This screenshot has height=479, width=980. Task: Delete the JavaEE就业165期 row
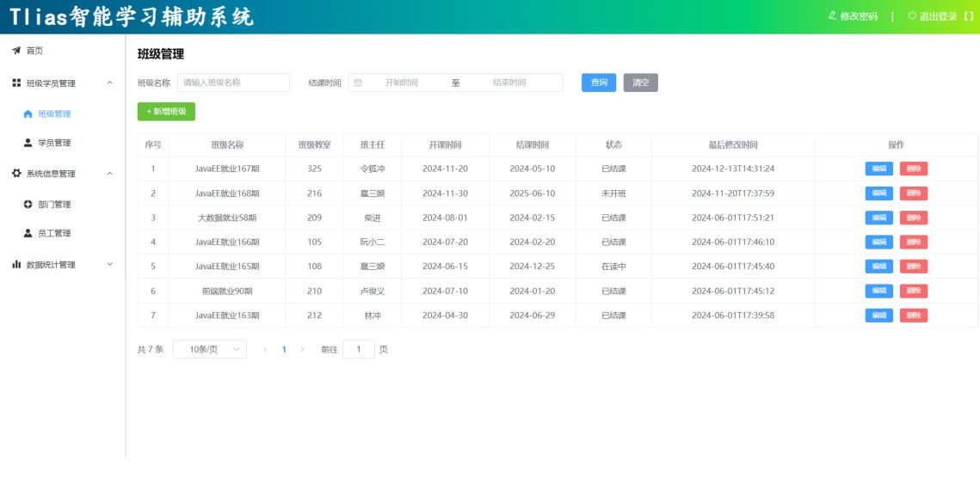914,266
